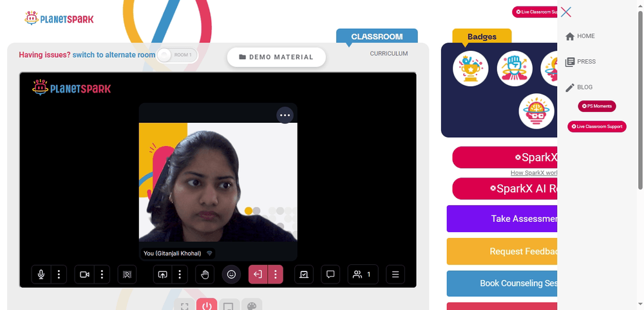The image size is (644, 310).
Task: Click the brain with glasses badge icon
Action: click(536, 111)
